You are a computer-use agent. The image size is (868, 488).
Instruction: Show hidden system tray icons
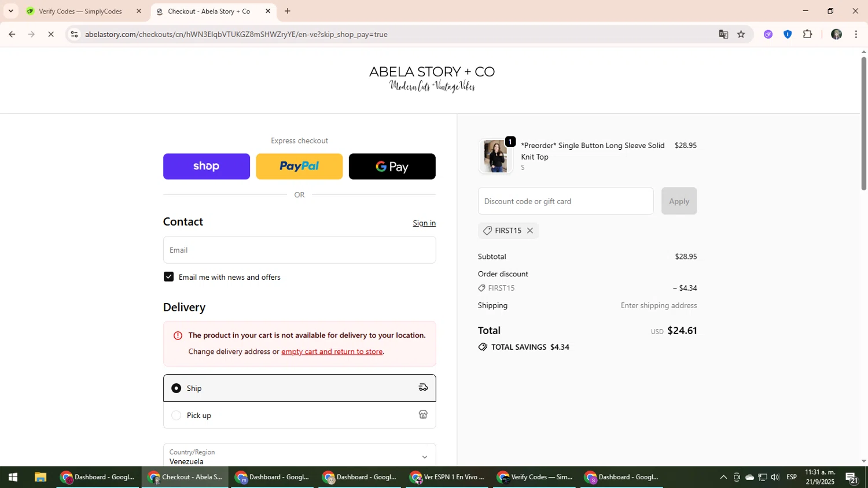pyautogui.click(x=723, y=477)
